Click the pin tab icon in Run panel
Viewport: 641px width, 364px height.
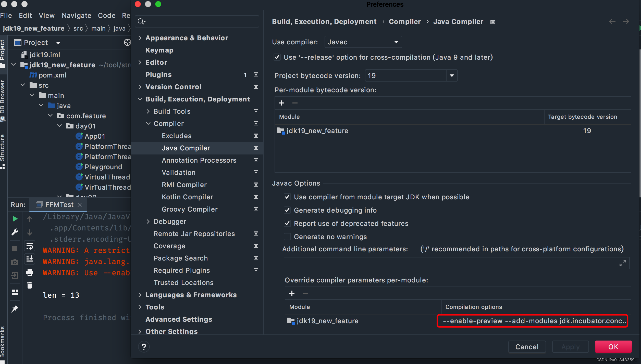pos(15,309)
